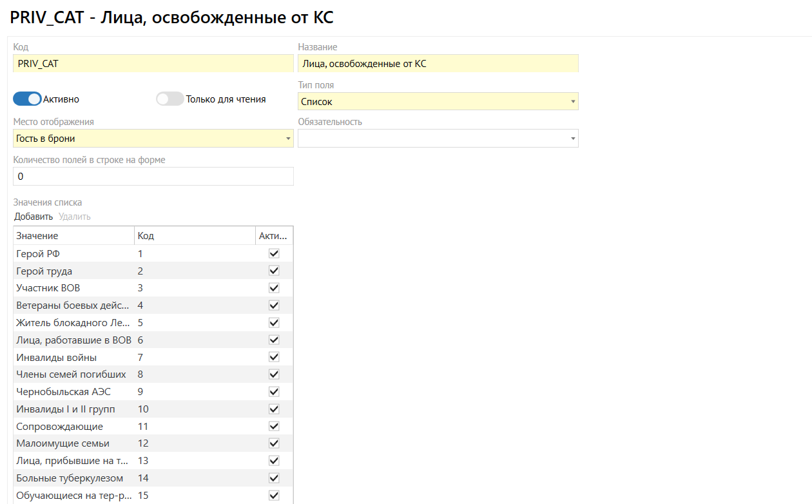Uncheck active checkbox for Герой РФ
Image resolution: width=812 pixels, height=504 pixels.
pos(274,254)
